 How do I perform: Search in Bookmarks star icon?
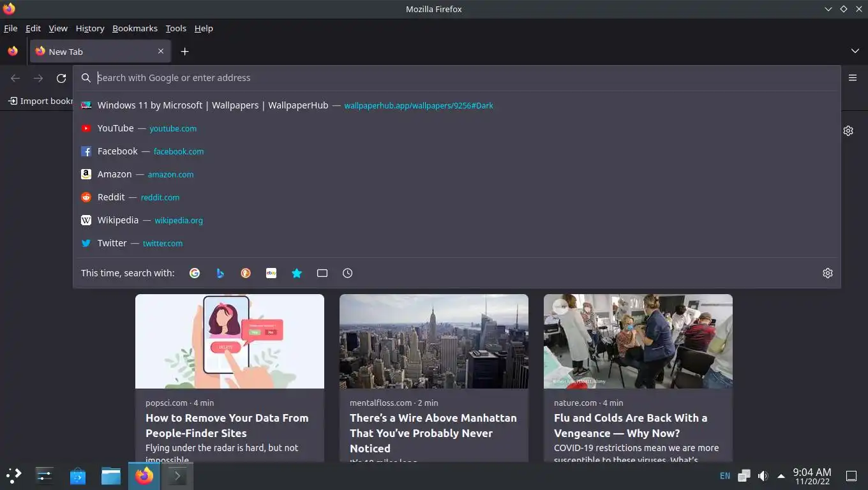[x=297, y=273]
